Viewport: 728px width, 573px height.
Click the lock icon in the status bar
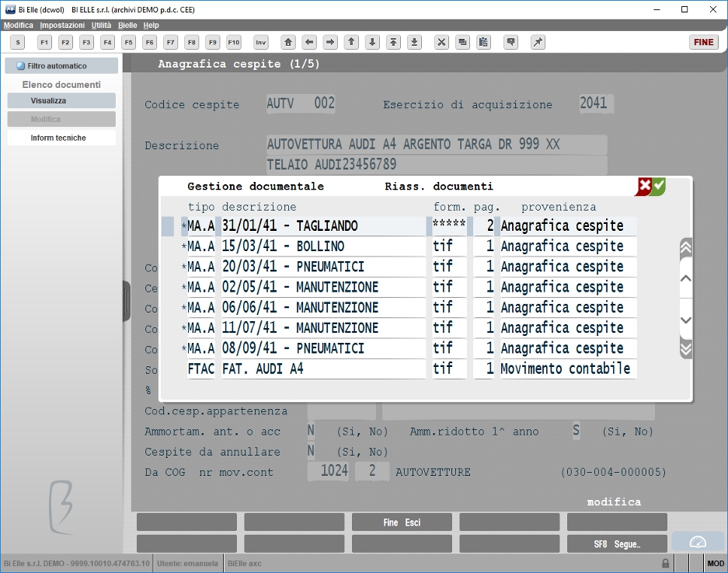665,563
